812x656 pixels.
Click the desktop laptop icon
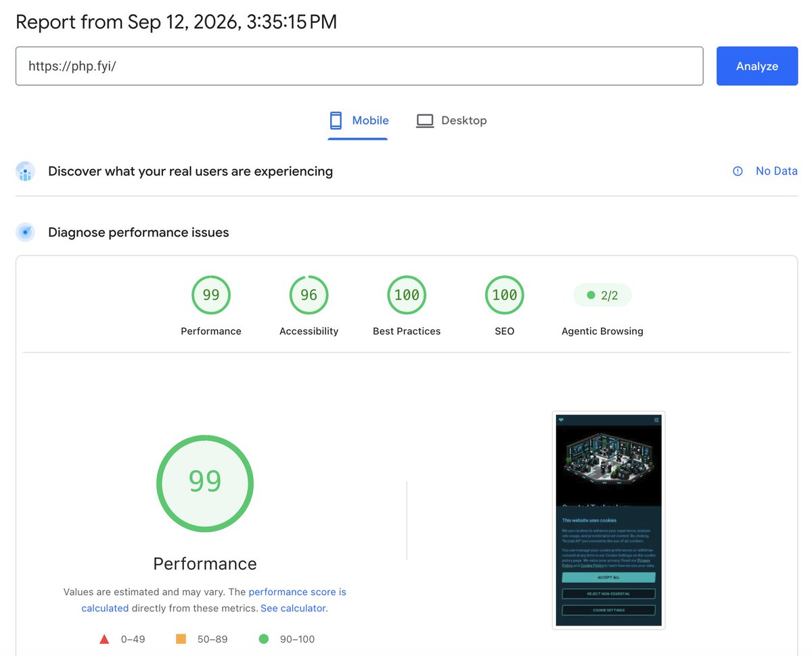coord(425,120)
